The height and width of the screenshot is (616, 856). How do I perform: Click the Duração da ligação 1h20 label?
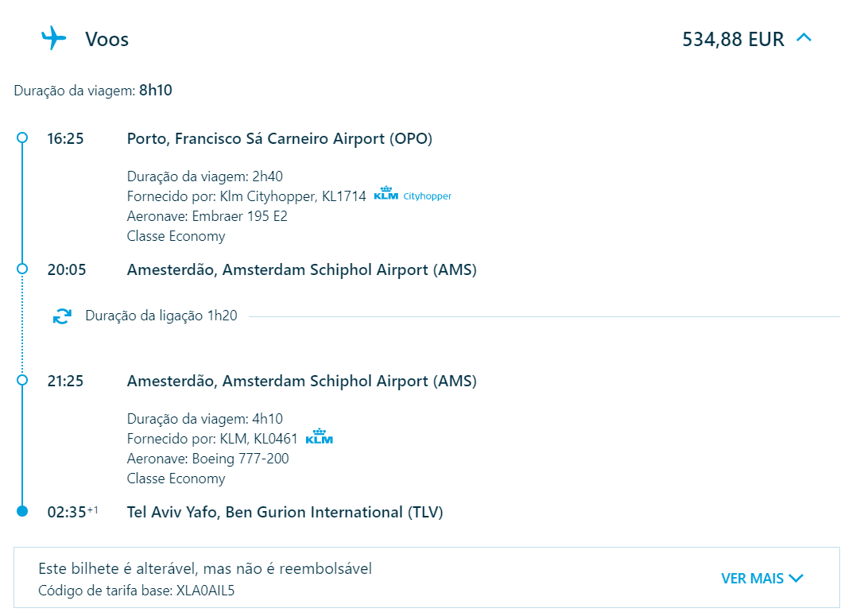tap(161, 316)
